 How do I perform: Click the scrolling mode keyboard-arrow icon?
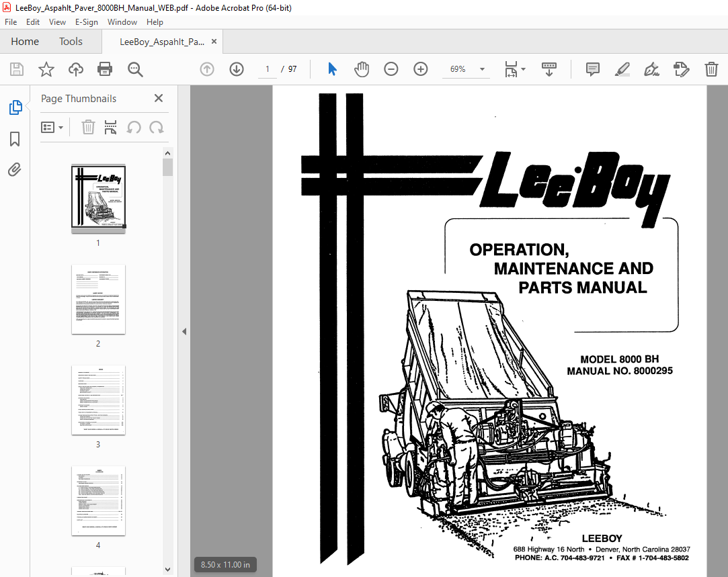click(549, 70)
